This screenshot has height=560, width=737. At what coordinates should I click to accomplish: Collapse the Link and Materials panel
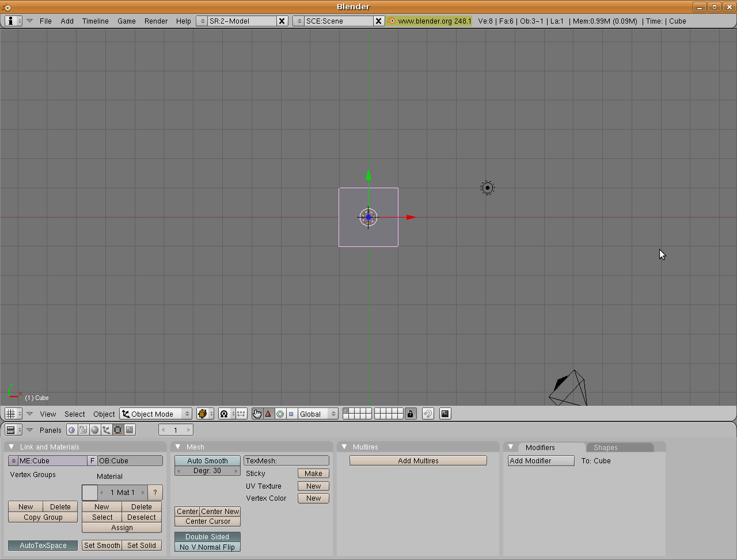coord(11,447)
